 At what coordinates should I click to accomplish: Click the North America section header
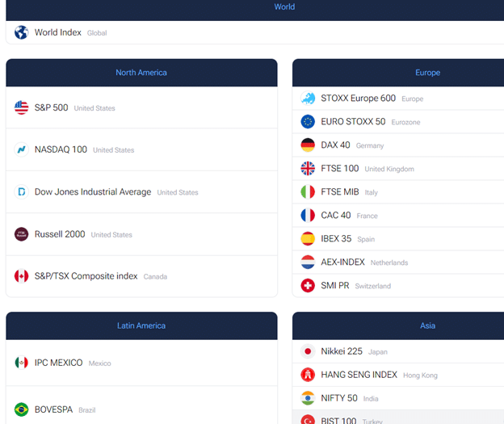141,73
